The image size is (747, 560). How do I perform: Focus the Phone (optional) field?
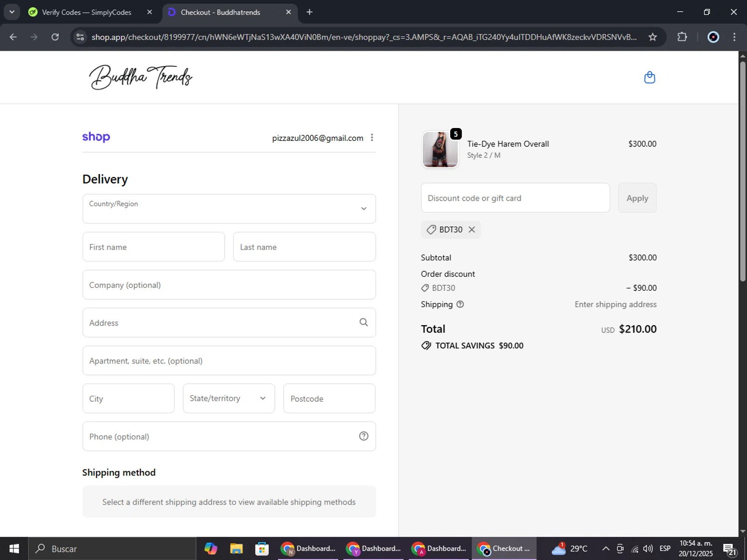point(229,436)
